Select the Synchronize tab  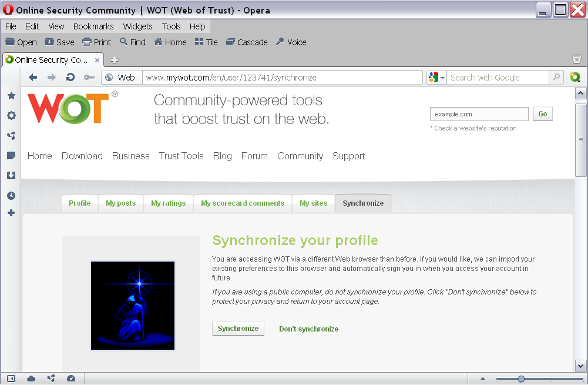(363, 203)
